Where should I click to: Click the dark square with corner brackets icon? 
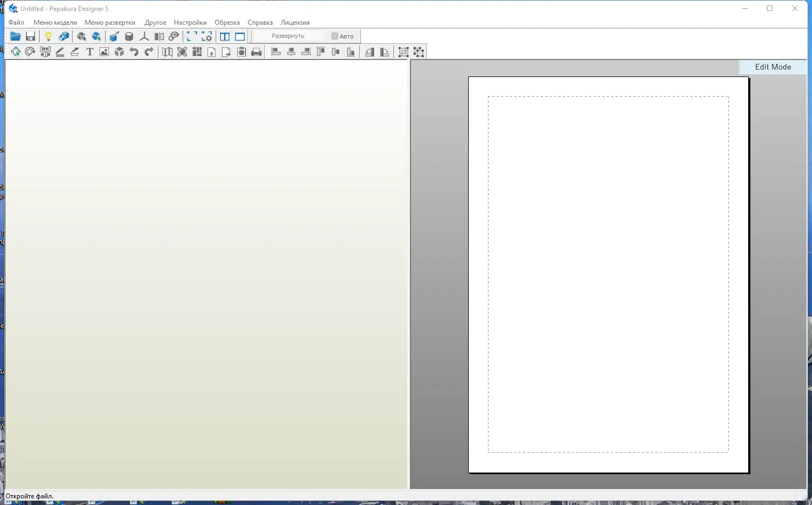[x=182, y=52]
